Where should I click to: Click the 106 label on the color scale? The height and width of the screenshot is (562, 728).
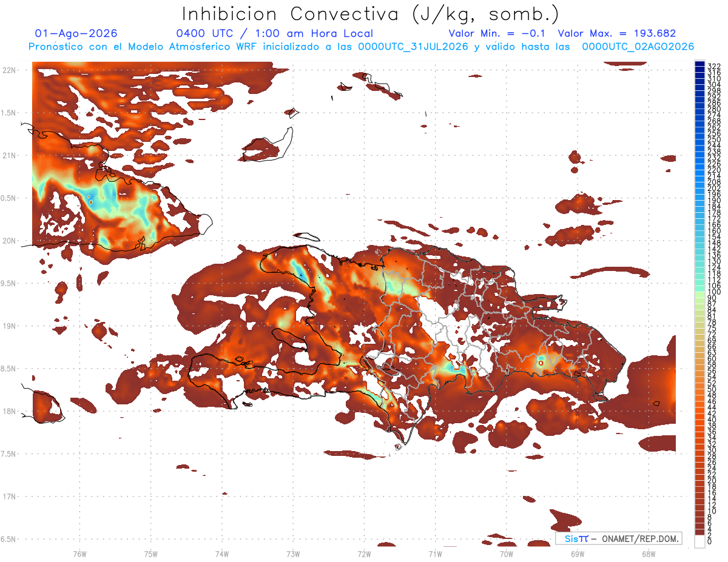coord(713,286)
